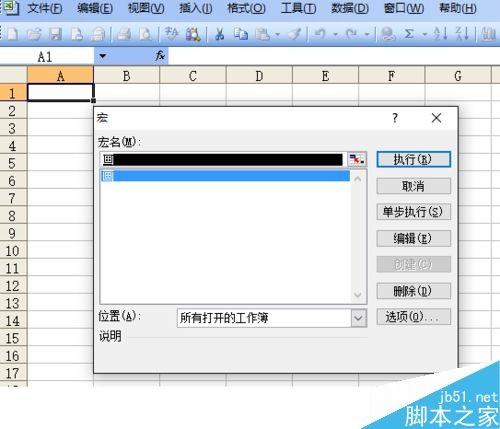Screen dimensions: 500x429
Task: Click the 删除(D) delete button
Action: [x=413, y=291]
